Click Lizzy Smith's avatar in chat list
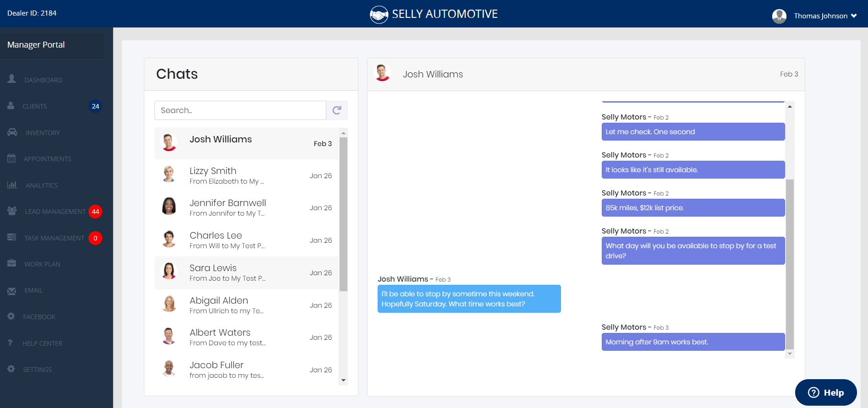The width and height of the screenshot is (868, 408). point(169,174)
